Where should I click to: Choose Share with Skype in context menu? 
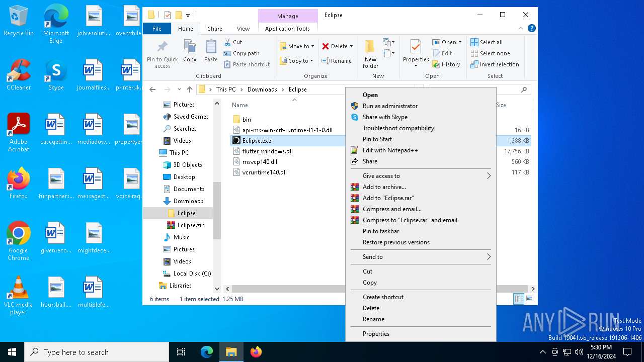click(x=421, y=117)
